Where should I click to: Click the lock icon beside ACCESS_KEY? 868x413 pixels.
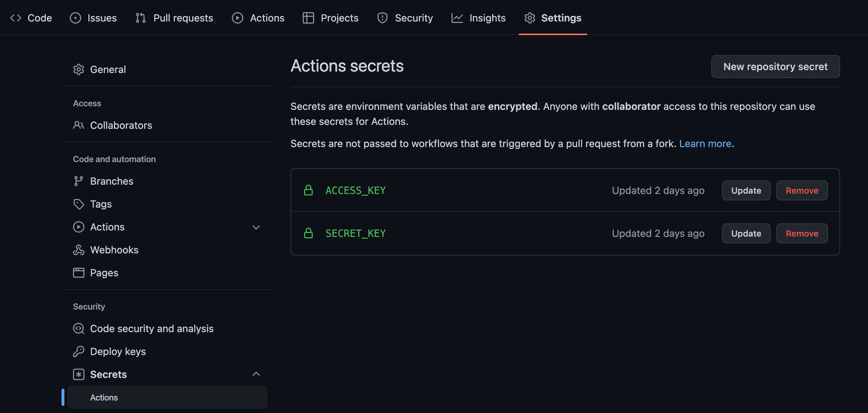point(308,190)
